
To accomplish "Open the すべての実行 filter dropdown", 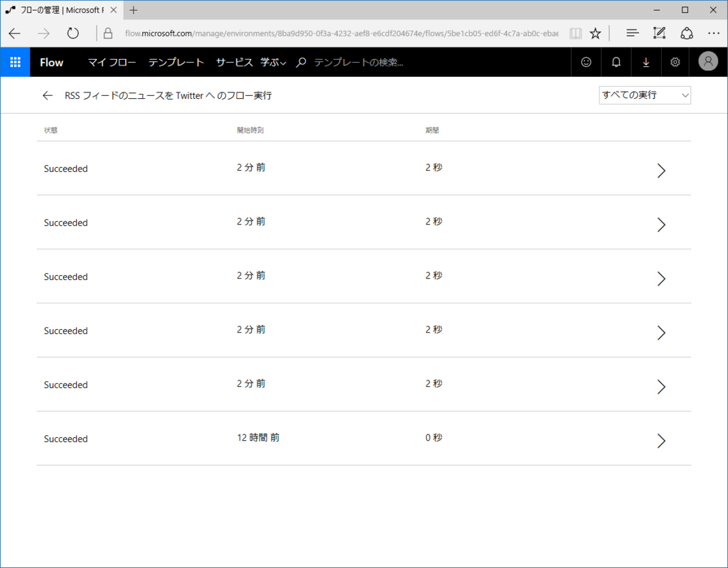I will [644, 95].
